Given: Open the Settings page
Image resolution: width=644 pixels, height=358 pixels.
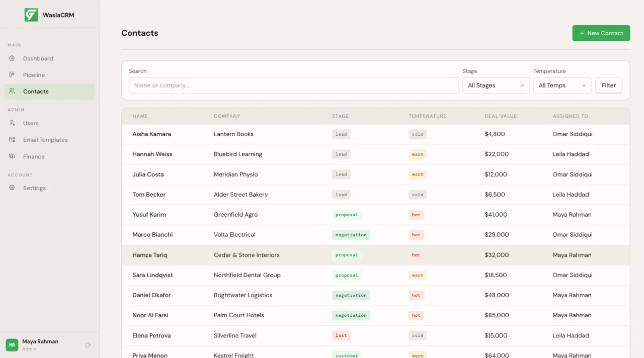Looking at the screenshot, I should 49,188.
